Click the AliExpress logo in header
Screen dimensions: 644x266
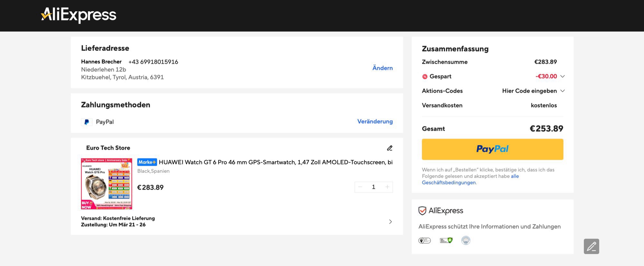(x=79, y=15)
